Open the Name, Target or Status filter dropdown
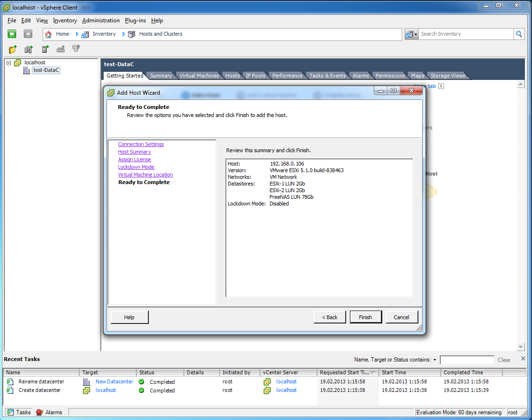The height and width of the screenshot is (420, 532). click(434, 360)
